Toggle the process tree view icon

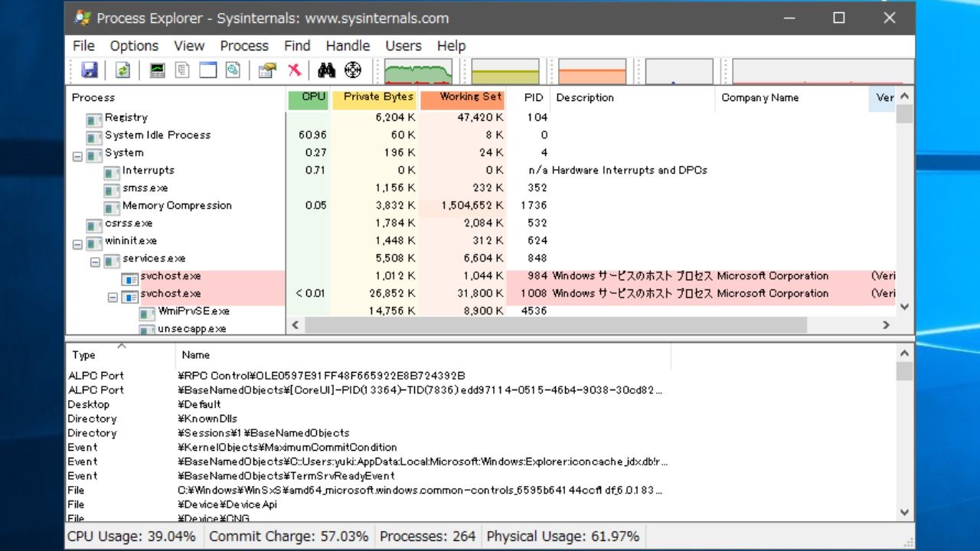point(182,70)
